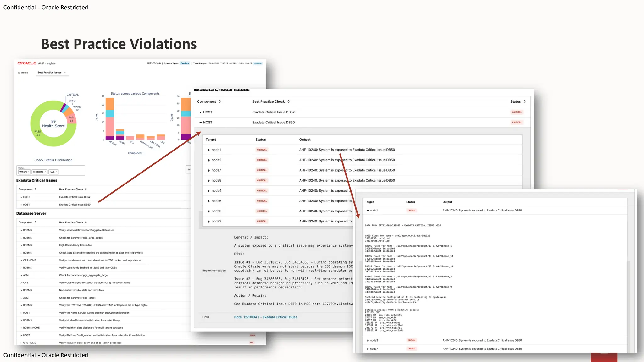Viewport: 644px width, 362px height.
Task: Expand node7 in the node detail panel
Action: click(x=368, y=349)
